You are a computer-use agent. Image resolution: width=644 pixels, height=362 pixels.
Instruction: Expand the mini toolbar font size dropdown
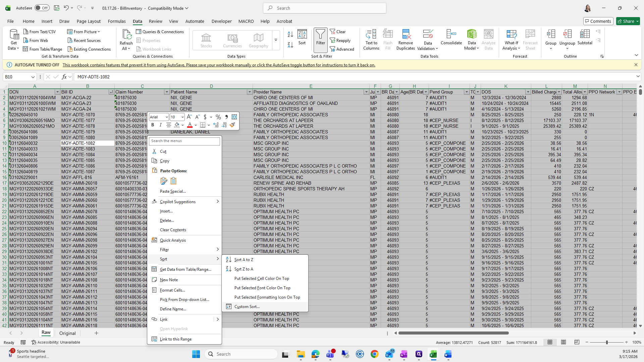point(182,117)
